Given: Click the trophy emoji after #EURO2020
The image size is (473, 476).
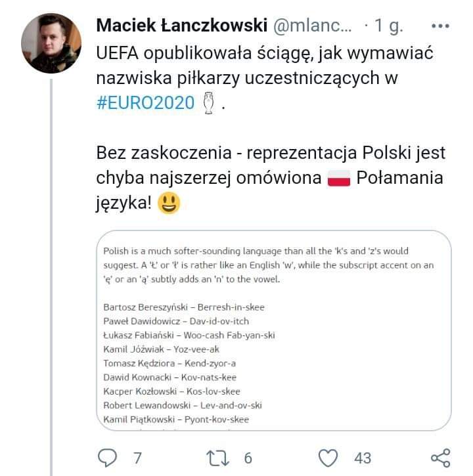Looking at the screenshot, I should (x=208, y=103).
